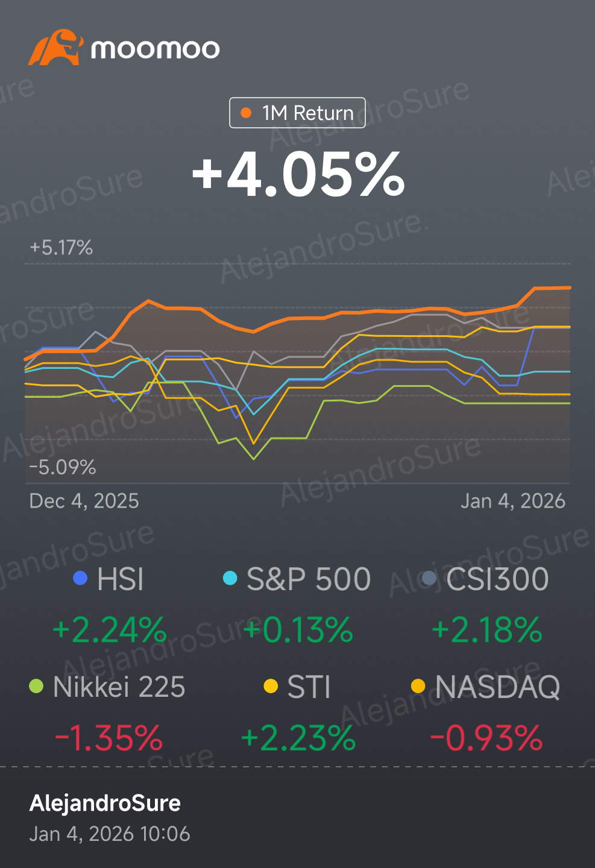Click the blue HSI legend dot

80,579
